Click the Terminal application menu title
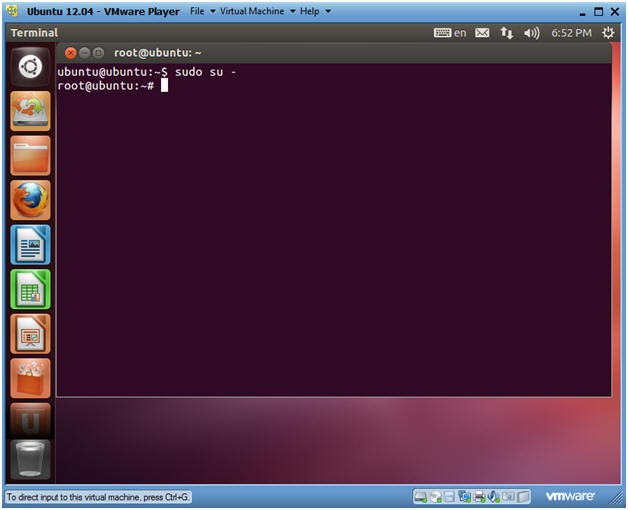This screenshot has width=628, height=510. click(34, 33)
